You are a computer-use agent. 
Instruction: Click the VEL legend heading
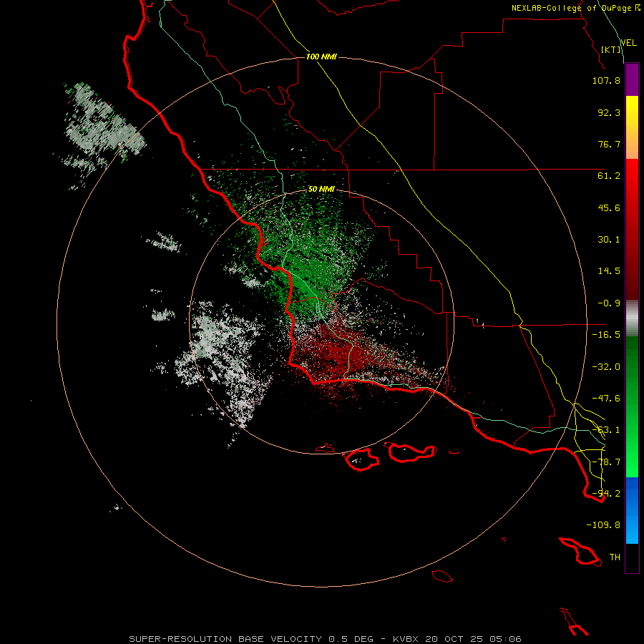628,43
